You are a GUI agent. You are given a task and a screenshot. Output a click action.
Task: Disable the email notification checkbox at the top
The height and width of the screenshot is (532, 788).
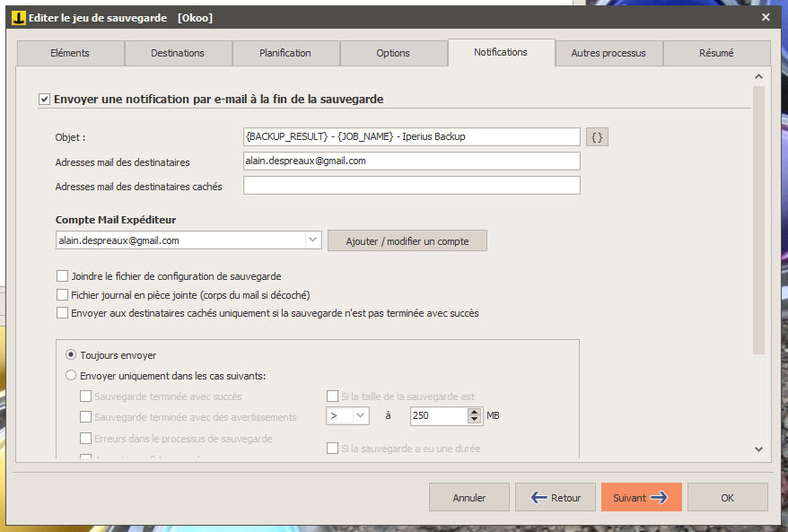tap(44, 99)
